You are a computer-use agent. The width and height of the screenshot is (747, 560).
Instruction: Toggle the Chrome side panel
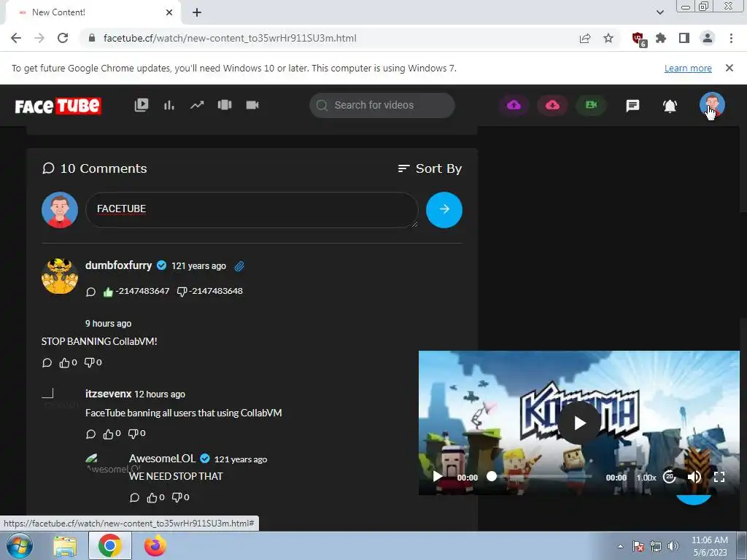(x=684, y=38)
